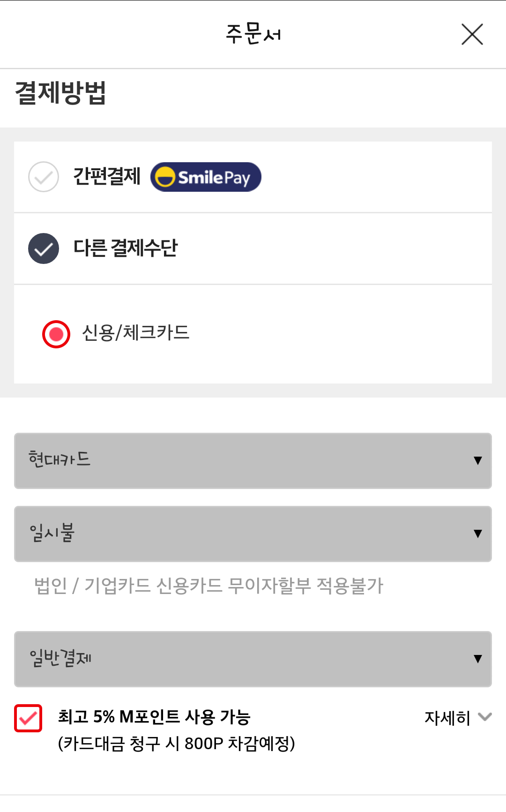This screenshot has width=506, height=812.
Task: Click the 결제방법 section heading
Action: click(x=60, y=93)
